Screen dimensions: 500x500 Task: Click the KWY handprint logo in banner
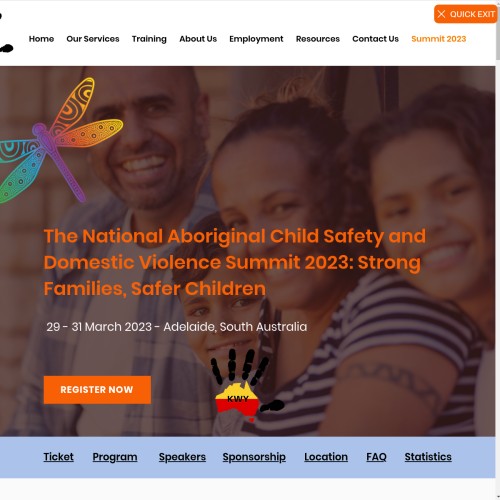point(247,385)
